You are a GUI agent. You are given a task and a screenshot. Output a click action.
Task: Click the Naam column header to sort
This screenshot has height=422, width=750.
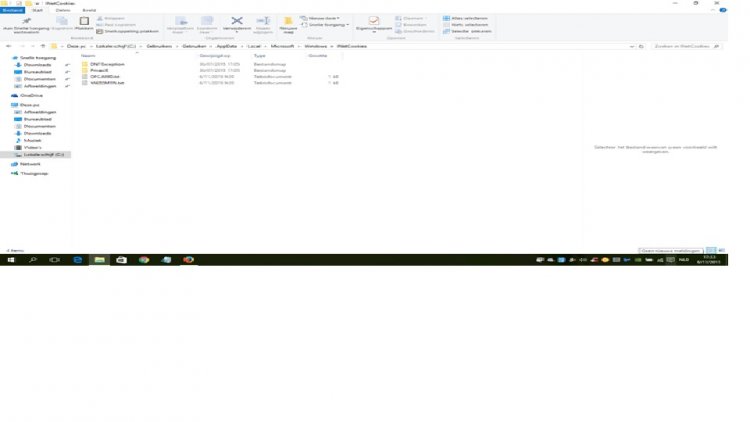(x=88, y=55)
